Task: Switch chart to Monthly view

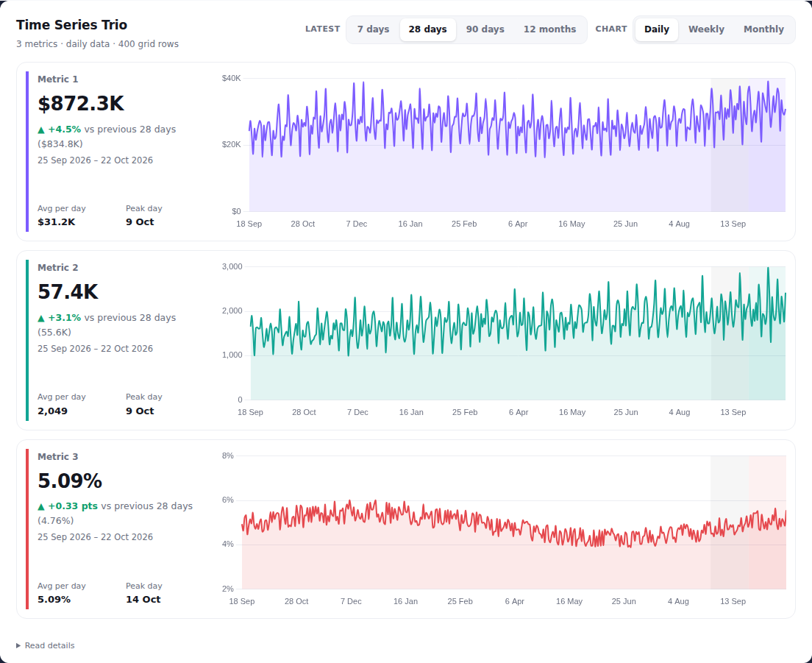Action: [x=764, y=29]
